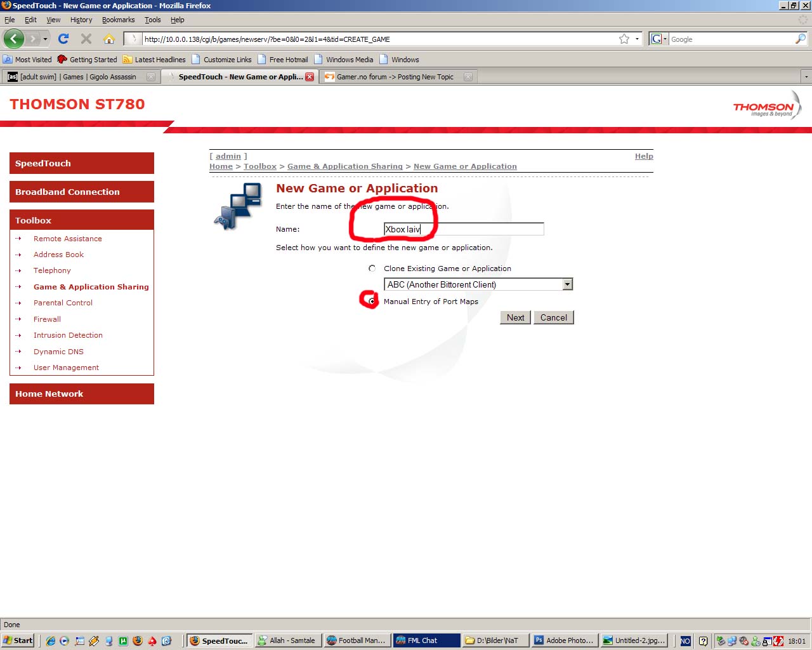Click the green uTorrent quick launch icon
The image size is (812, 650).
tap(123, 640)
